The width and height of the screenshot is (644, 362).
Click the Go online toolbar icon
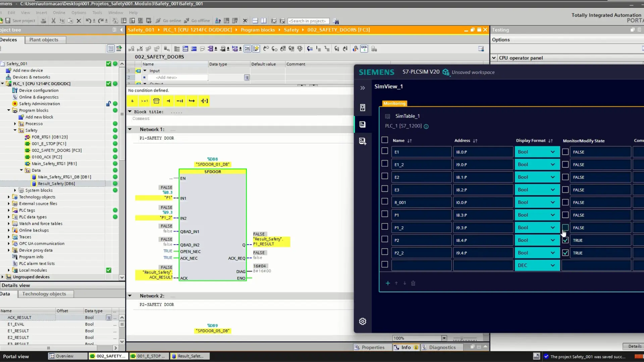[158, 21]
